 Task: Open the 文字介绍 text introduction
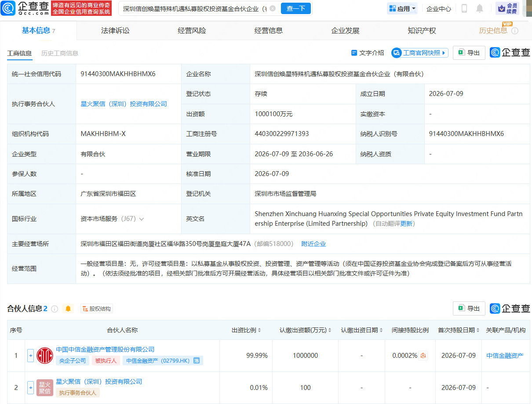(x=368, y=53)
